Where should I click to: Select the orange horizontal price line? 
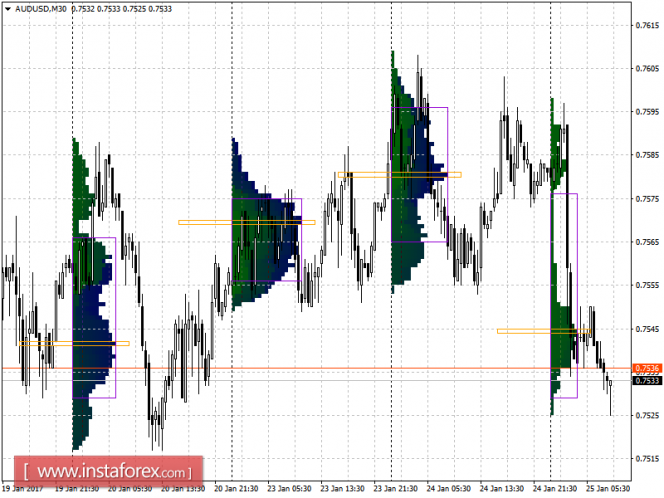tap(300, 368)
